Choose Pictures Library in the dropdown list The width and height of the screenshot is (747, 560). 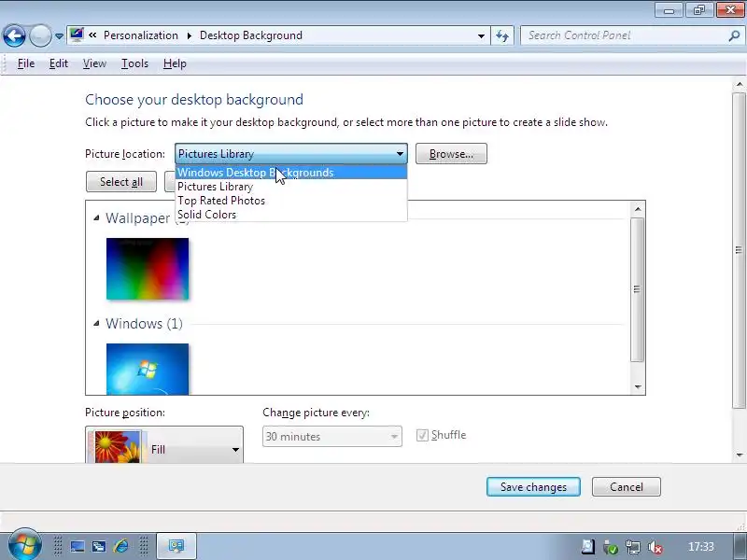click(x=291, y=187)
